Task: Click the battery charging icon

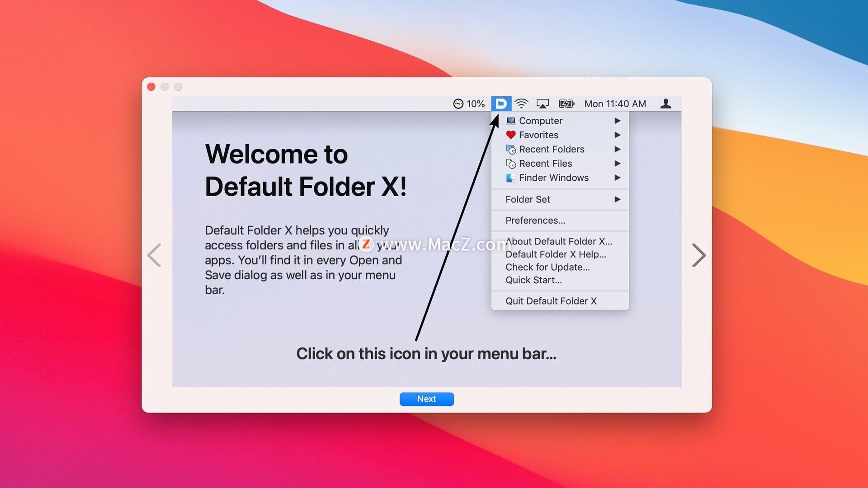Action: pos(566,104)
